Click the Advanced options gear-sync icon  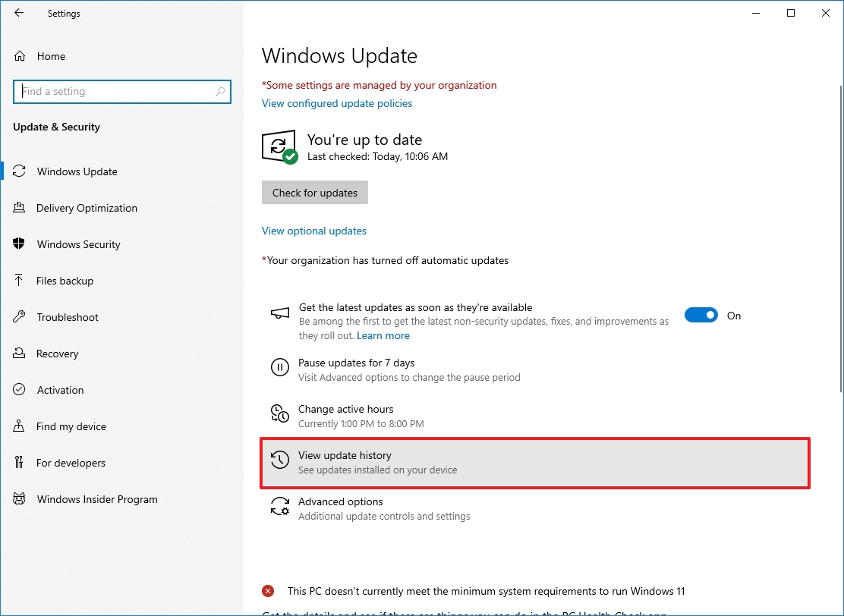click(x=280, y=506)
